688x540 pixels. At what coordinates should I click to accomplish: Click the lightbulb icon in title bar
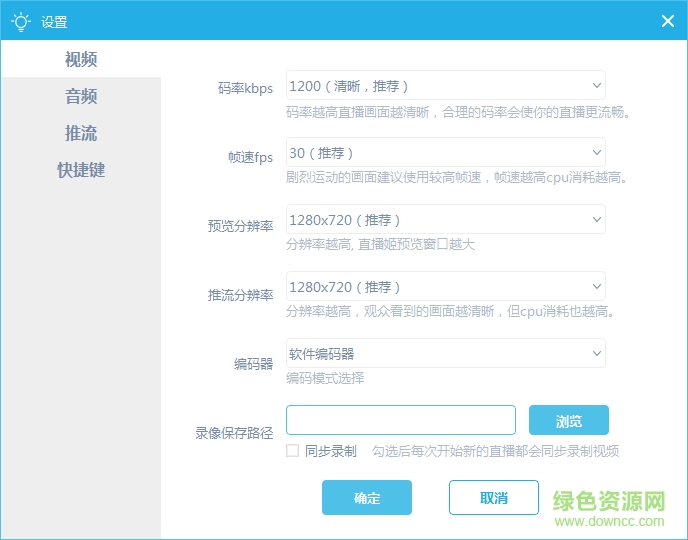click(20, 21)
